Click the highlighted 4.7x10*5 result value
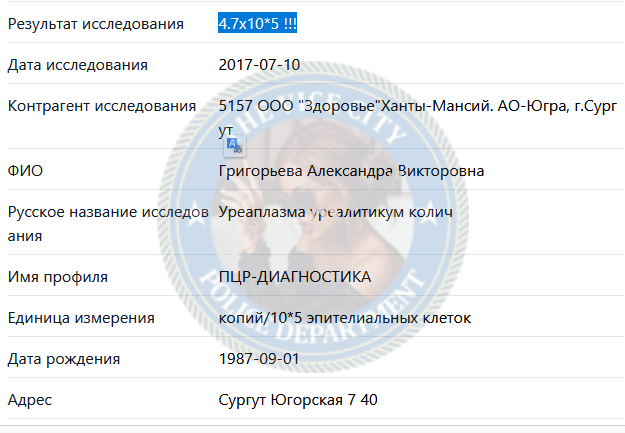This screenshot has width=625, height=433. tap(257, 24)
